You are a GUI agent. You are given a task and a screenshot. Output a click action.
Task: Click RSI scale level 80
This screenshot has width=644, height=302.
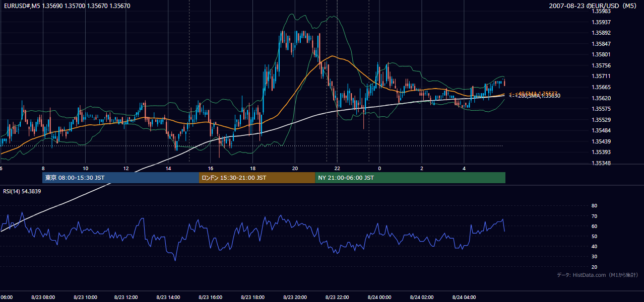[x=594, y=206]
